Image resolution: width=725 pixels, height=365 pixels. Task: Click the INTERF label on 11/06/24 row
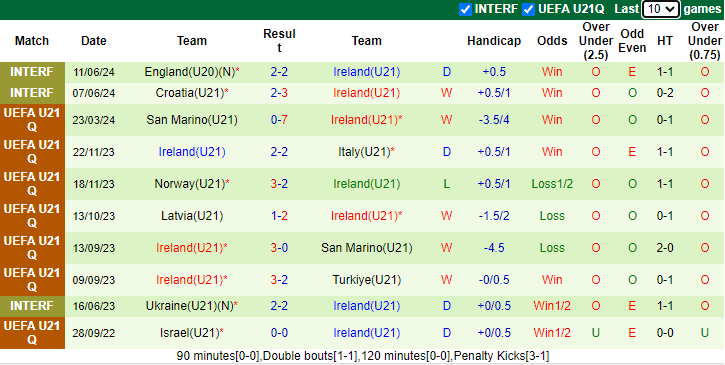point(32,72)
